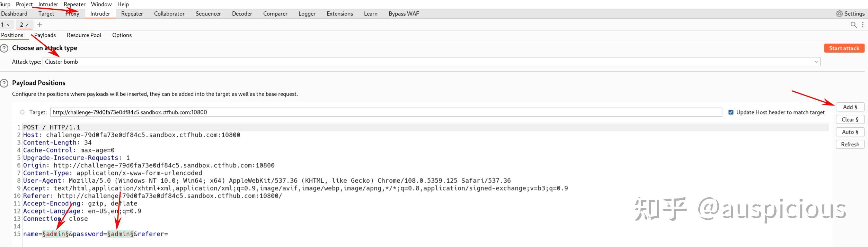Click help icon beside Choose an attack type

(x=4, y=48)
